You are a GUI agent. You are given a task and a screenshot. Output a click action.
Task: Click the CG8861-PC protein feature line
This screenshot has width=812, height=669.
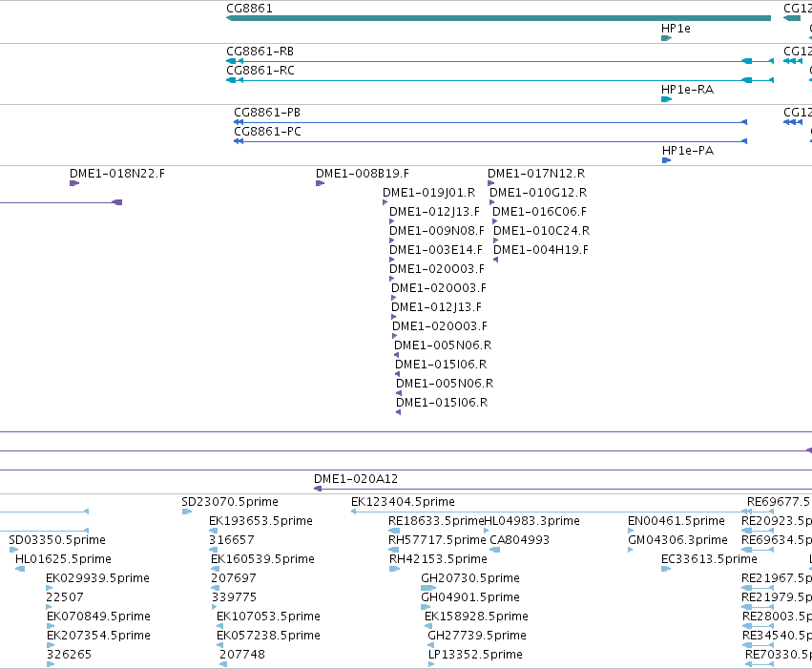pyautogui.click(x=490, y=141)
